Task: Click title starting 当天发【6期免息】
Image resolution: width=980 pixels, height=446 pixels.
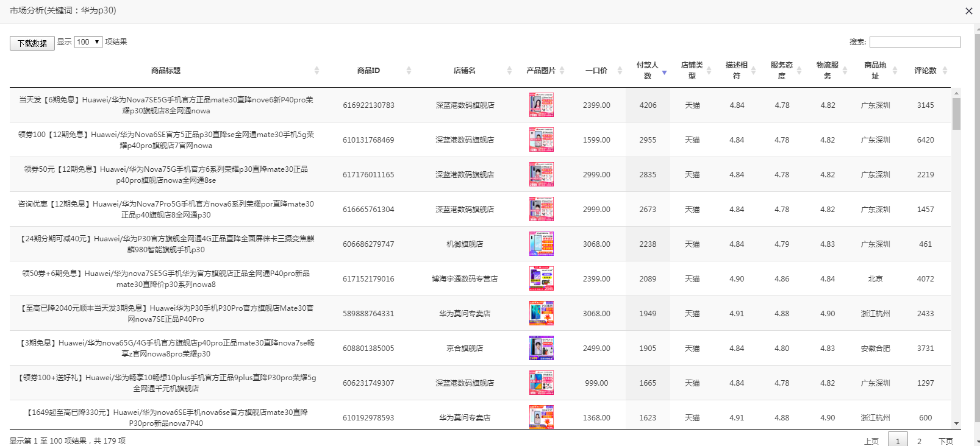Action: click(166, 105)
